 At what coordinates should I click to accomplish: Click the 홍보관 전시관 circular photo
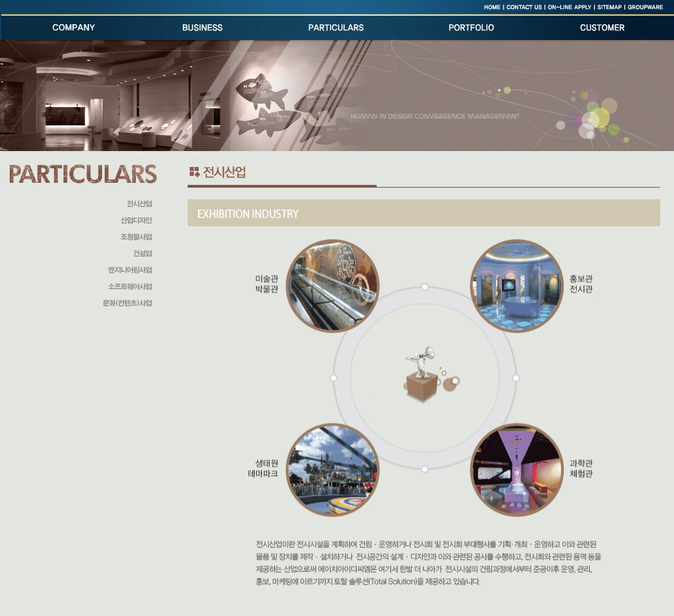[516, 286]
